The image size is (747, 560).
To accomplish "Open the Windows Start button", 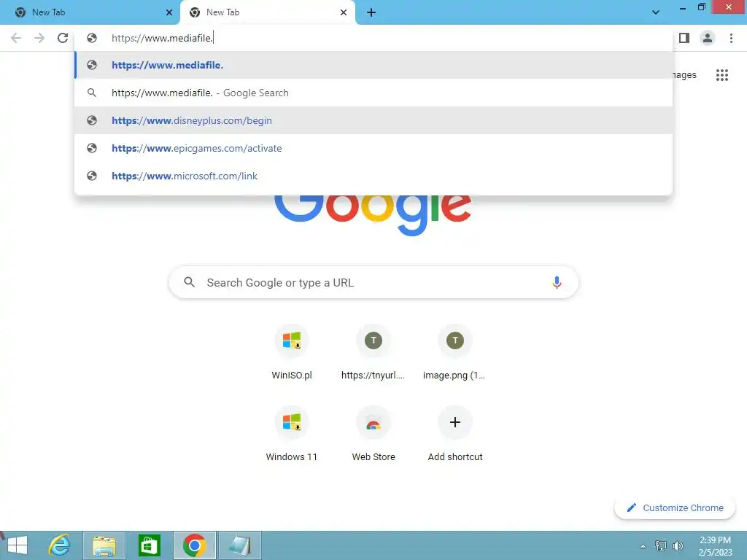I will (x=18, y=545).
